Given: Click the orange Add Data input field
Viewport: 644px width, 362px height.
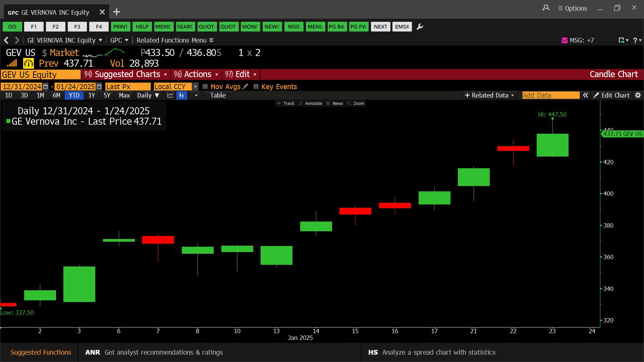Looking at the screenshot, I should (550, 96).
